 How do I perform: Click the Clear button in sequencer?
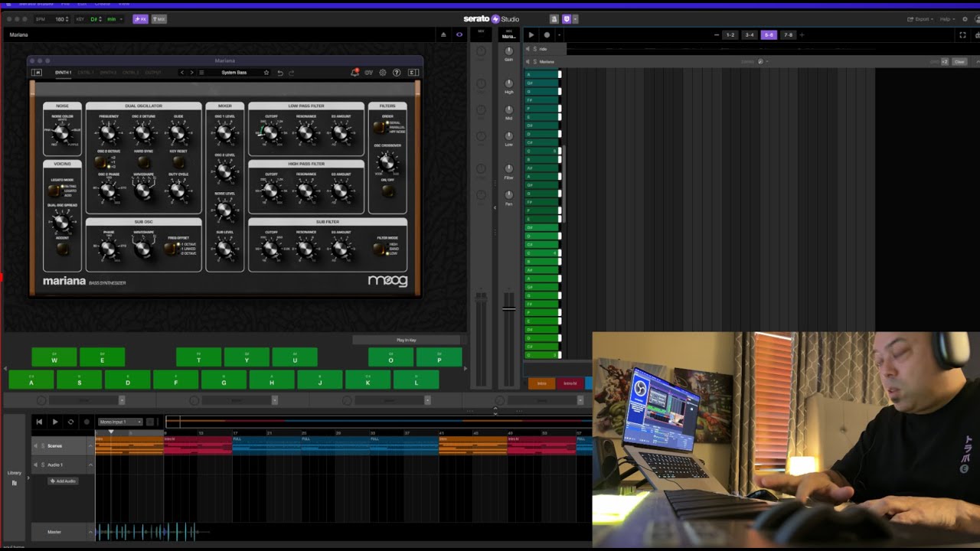[959, 61]
